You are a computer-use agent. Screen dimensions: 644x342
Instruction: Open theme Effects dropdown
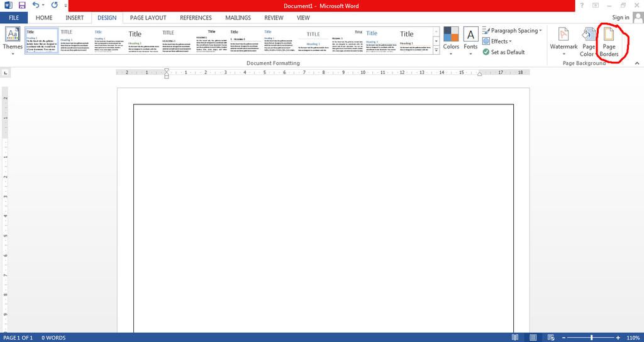497,41
